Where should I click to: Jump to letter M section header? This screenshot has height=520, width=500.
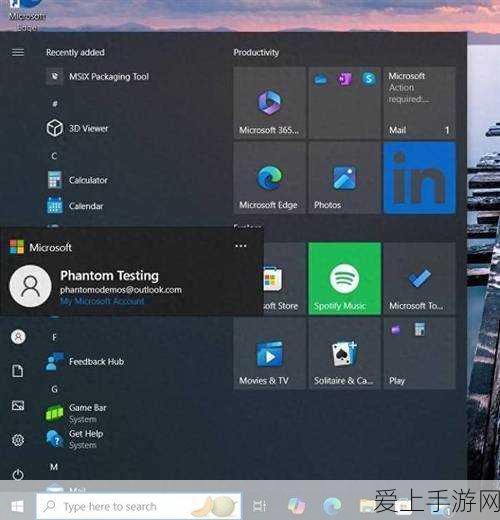pyautogui.click(x=54, y=467)
